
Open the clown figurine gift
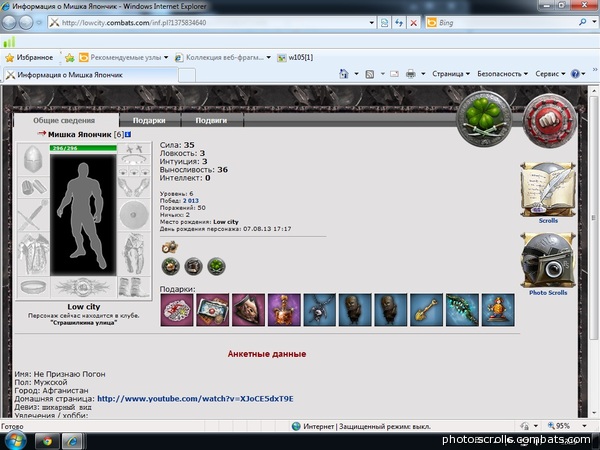point(498,310)
